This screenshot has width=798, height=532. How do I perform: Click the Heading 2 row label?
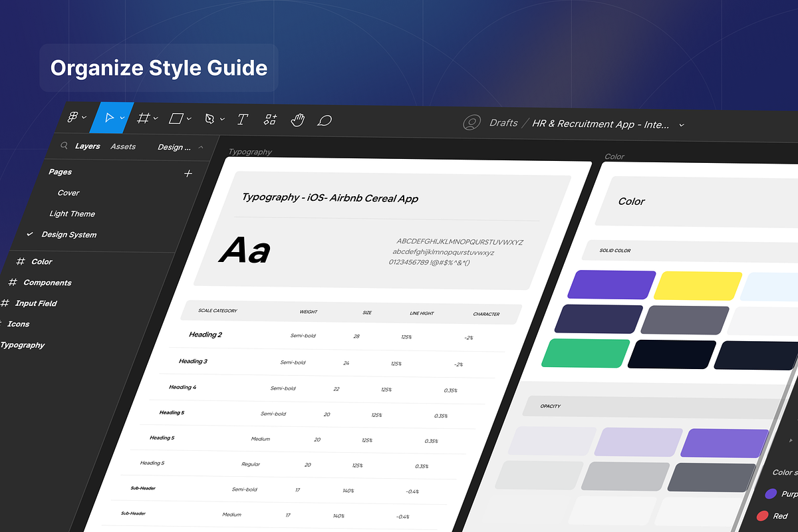(x=205, y=334)
